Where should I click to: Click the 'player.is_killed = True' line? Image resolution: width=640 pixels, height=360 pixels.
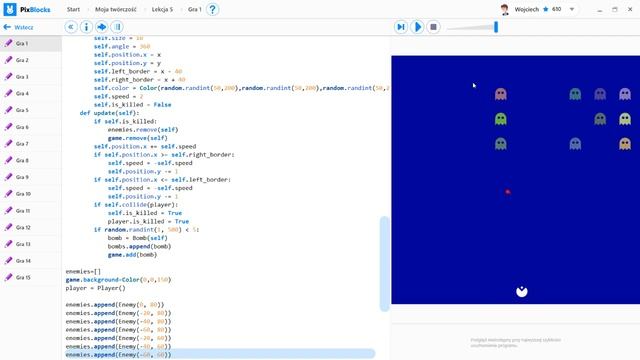point(148,221)
